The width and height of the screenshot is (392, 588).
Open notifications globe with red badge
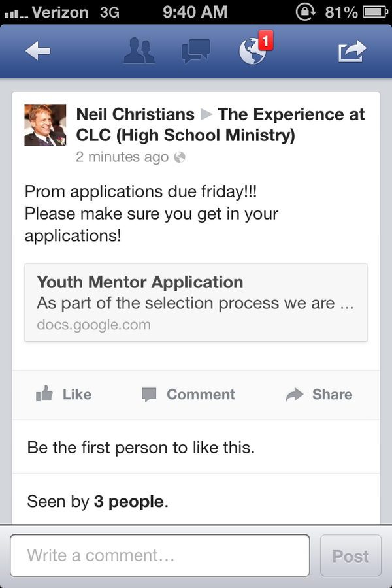click(x=255, y=49)
